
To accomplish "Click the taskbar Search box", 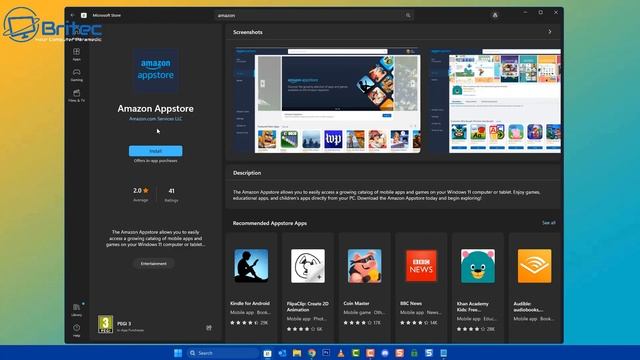I will [223, 353].
